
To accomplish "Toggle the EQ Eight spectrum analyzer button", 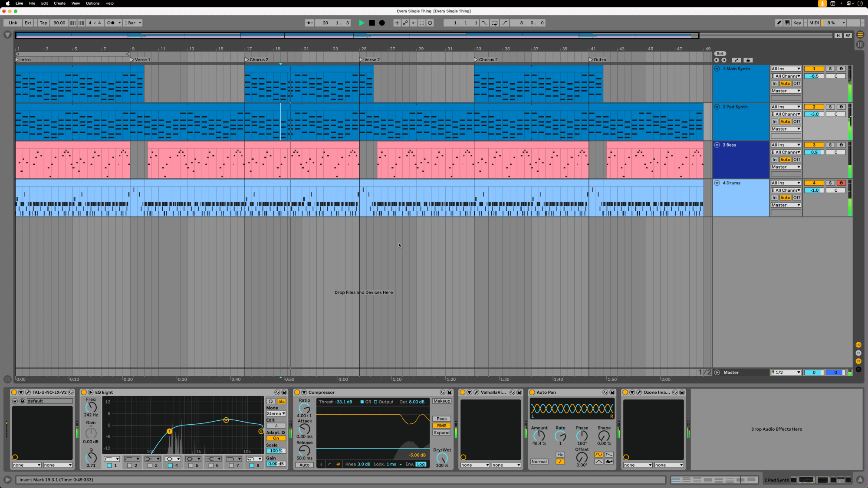I will pos(282,401).
